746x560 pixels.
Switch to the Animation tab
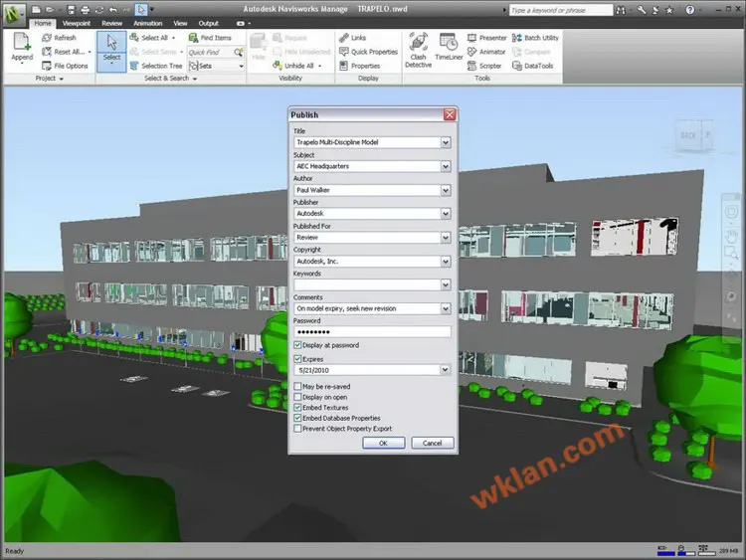[x=147, y=23]
